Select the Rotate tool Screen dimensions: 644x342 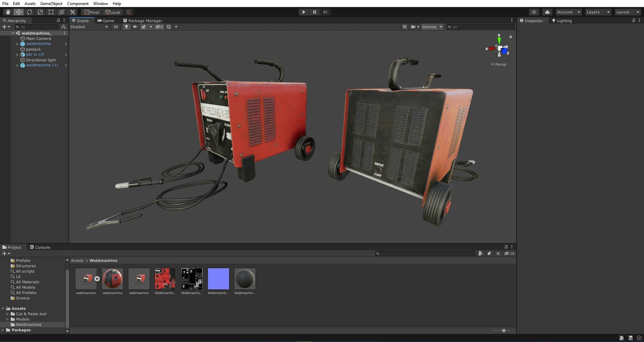(x=29, y=12)
